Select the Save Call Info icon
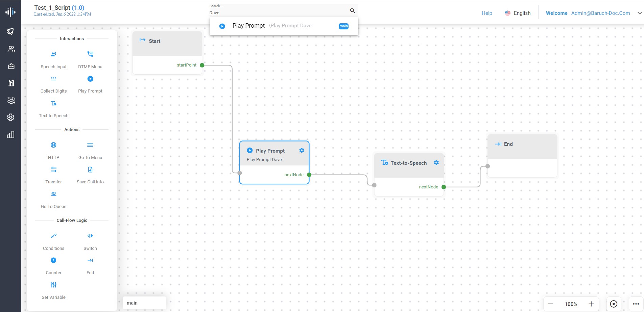The width and height of the screenshot is (644, 312). [90, 170]
